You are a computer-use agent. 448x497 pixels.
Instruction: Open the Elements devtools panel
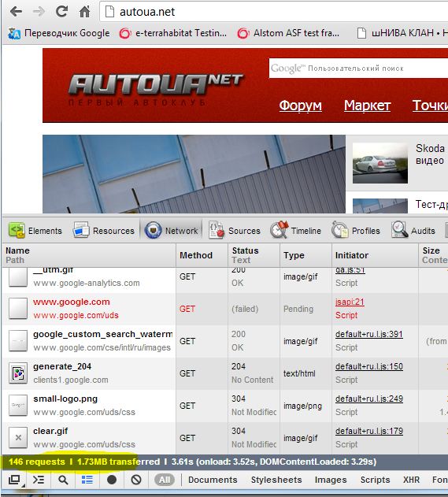35,231
